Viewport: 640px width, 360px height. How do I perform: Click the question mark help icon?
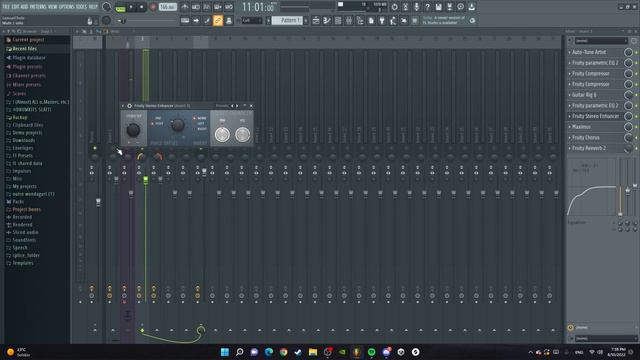pyautogui.click(x=427, y=7)
